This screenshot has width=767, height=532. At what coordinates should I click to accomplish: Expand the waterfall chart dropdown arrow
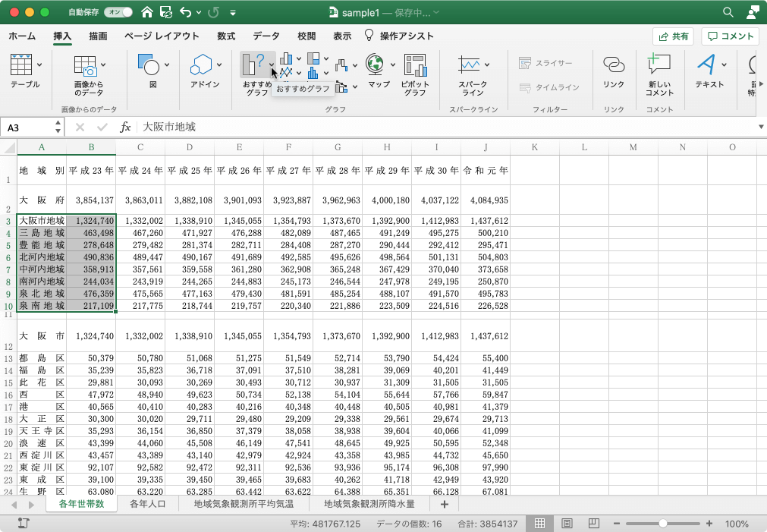pos(354,65)
